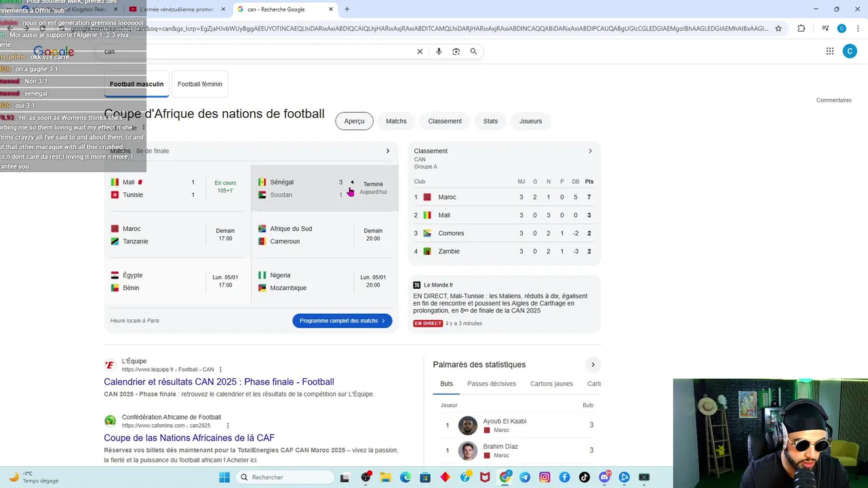Switch to the 'can - Recherche Google' tab
Screen dimensions: 868x488
285,9
